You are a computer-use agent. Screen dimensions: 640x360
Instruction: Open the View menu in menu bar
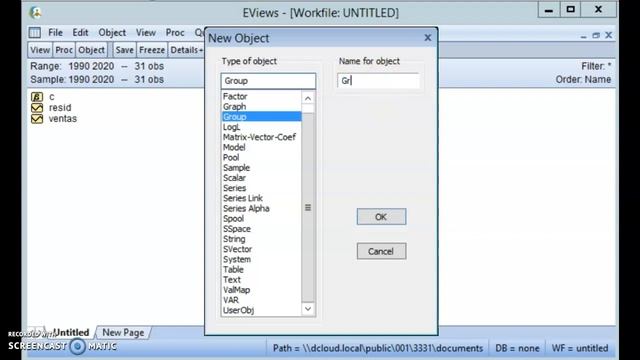click(146, 32)
